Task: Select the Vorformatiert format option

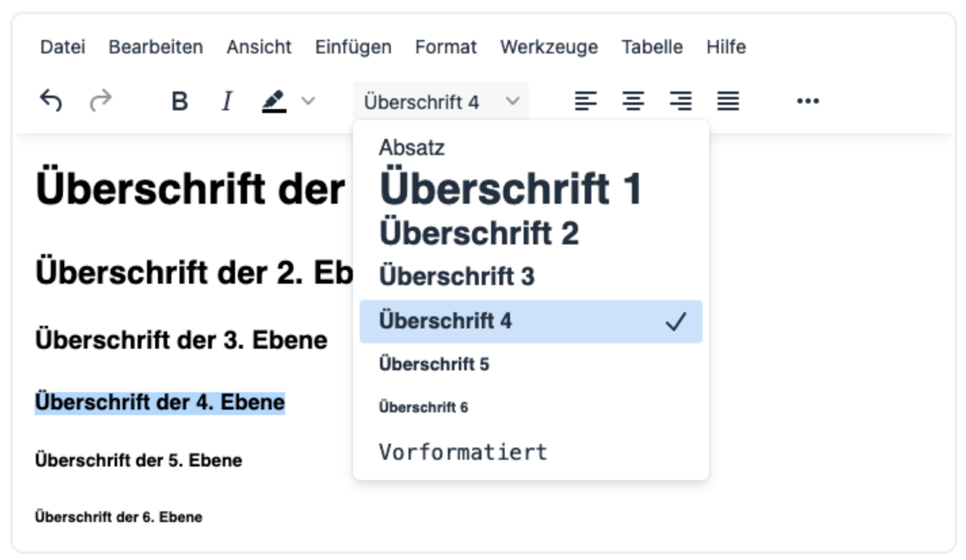Action: pos(531,452)
